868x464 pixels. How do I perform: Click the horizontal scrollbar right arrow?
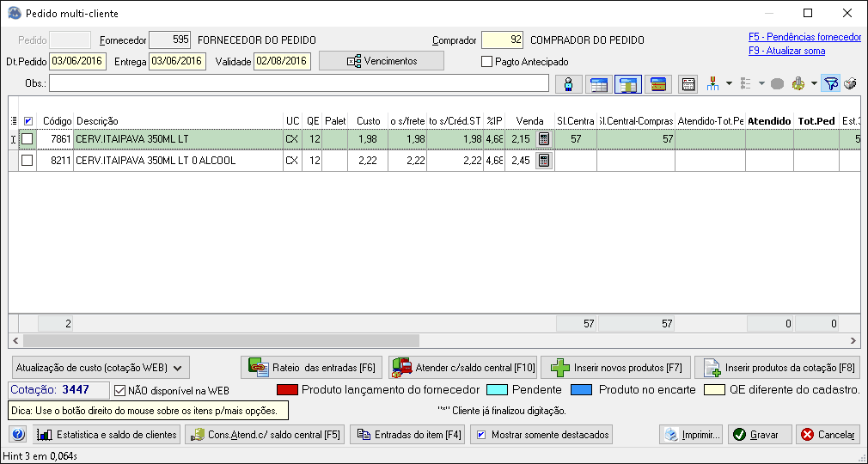click(853, 340)
